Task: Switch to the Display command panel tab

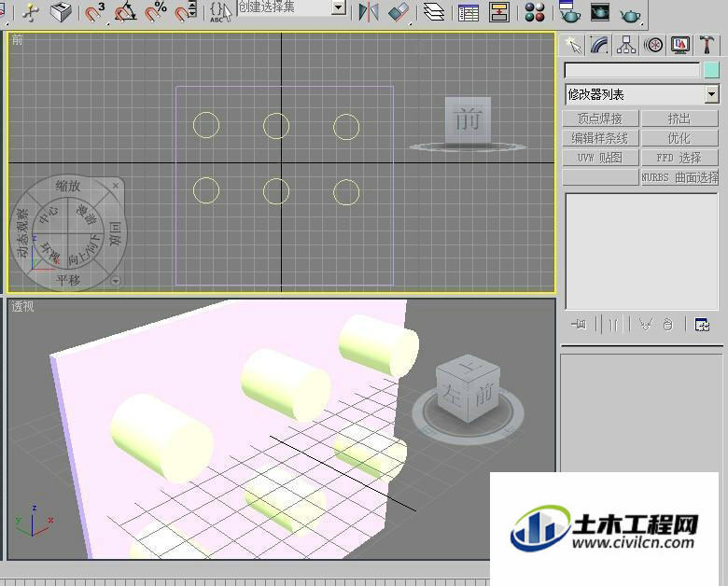Action: (680, 45)
